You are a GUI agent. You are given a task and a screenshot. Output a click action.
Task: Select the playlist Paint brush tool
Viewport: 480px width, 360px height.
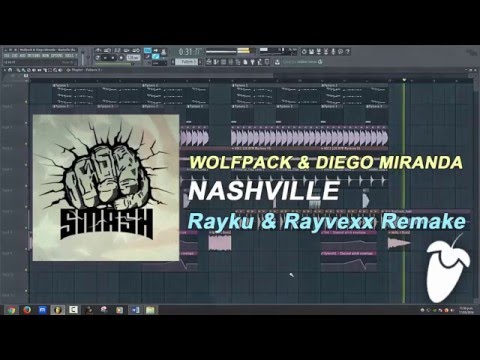point(23,70)
